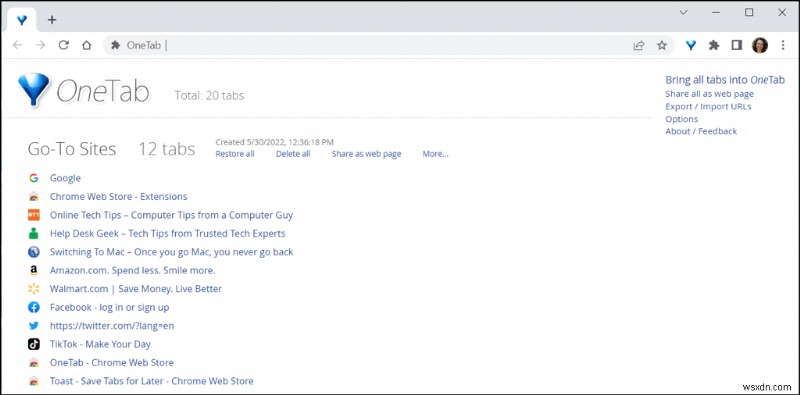Go to the home page button
Screen dimensions: 800x395
click(x=87, y=45)
